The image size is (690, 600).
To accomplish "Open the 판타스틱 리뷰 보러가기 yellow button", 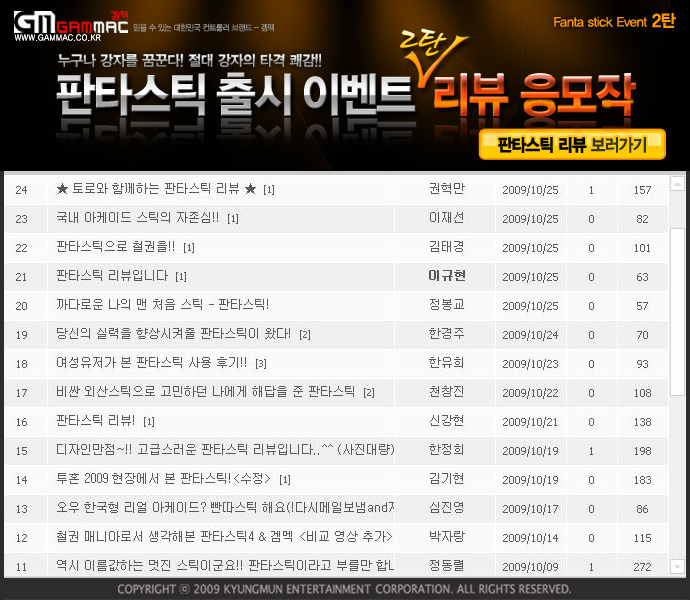I will pos(572,144).
